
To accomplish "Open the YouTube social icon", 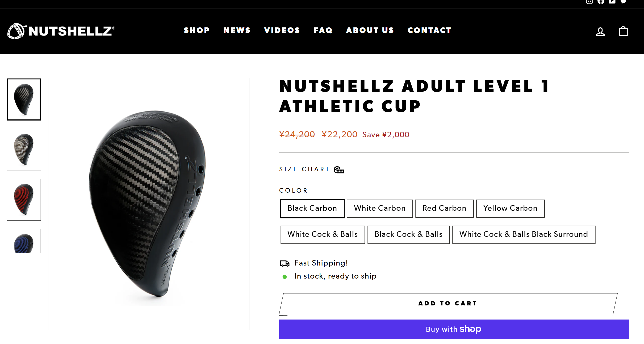I will (x=612, y=2).
